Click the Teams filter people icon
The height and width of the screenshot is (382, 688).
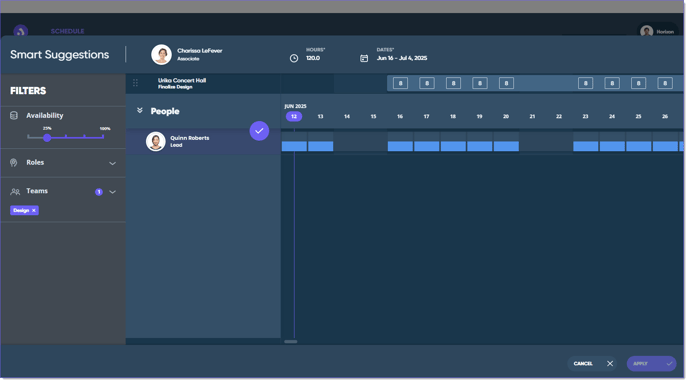point(15,192)
